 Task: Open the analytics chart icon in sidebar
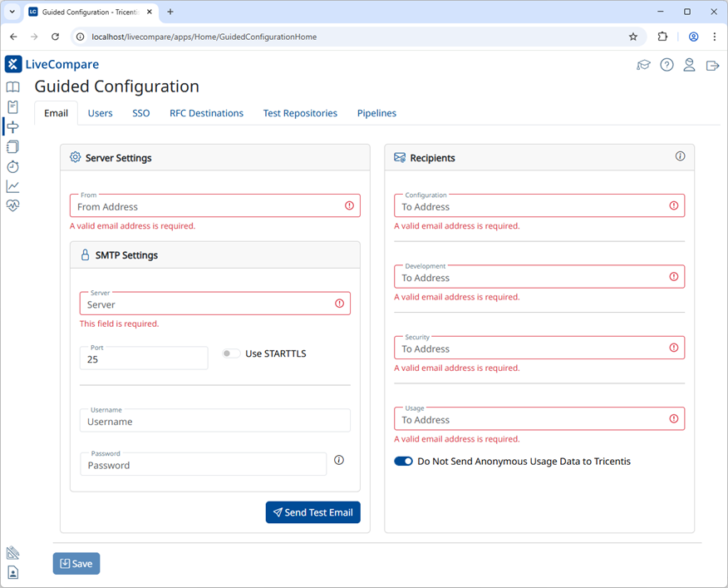pos(12,185)
